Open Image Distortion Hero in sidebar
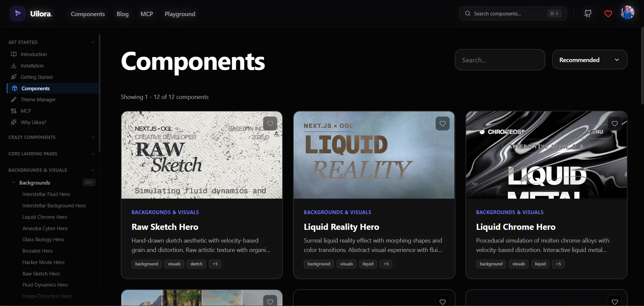Viewport: 644px width, 306px height. [47, 296]
